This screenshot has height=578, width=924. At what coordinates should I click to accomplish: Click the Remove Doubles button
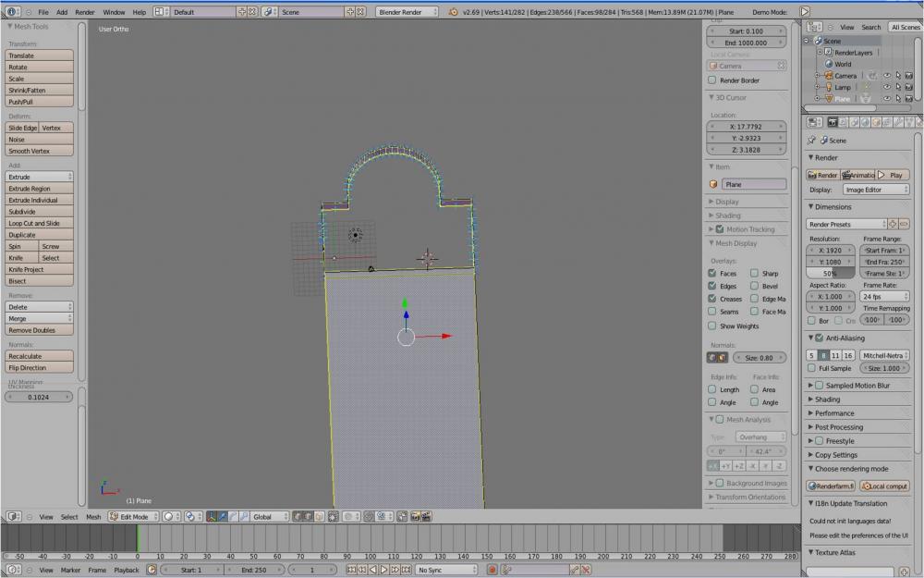pyautogui.click(x=39, y=330)
